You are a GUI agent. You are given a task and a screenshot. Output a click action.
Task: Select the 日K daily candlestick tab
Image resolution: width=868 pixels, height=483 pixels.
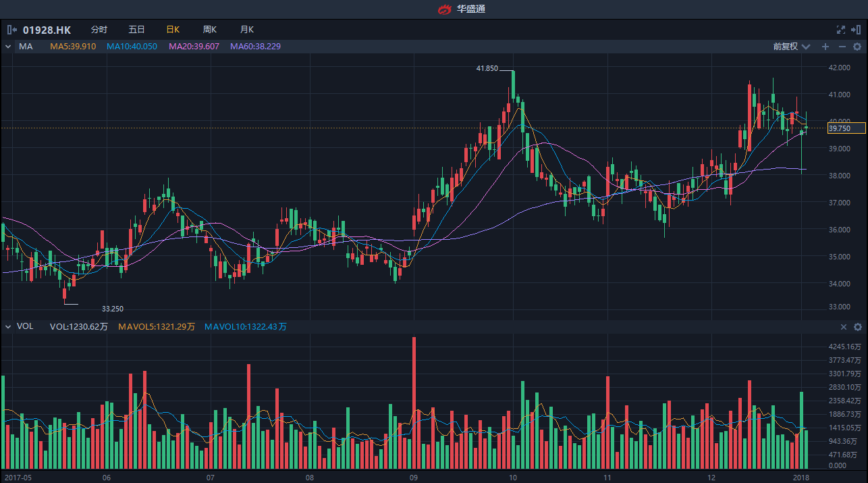173,30
